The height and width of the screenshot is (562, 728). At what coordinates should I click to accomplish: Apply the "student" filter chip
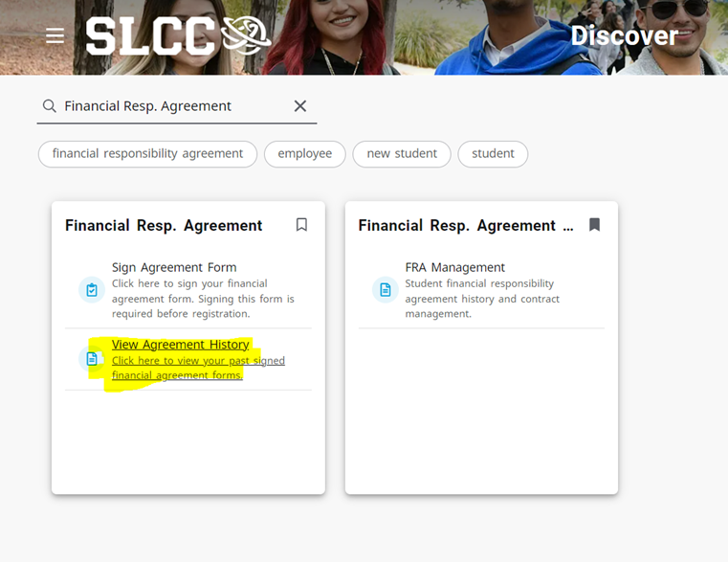pos(493,154)
